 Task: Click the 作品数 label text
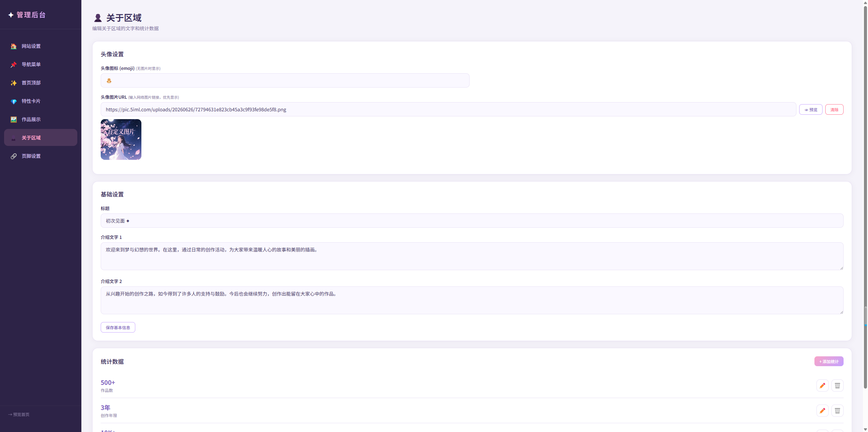(107, 391)
